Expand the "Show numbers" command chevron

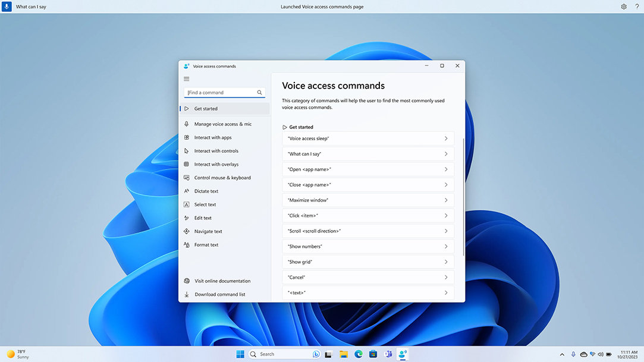point(446,247)
